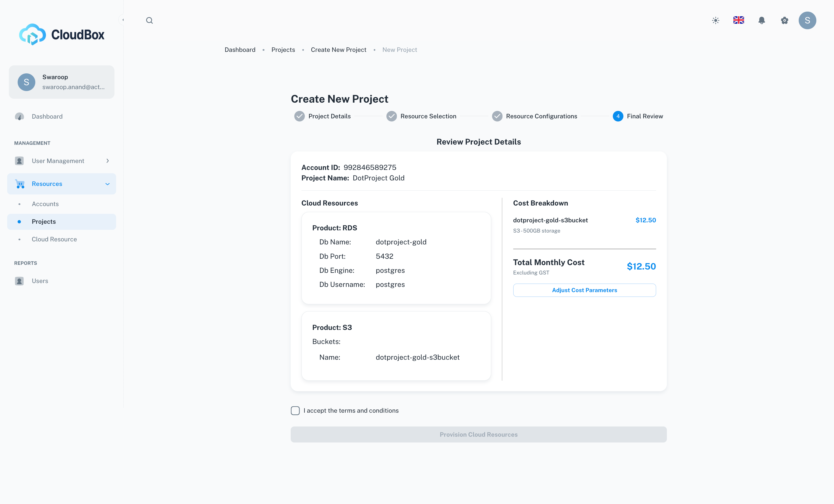Click the Project Details step checkmark
This screenshot has width=834, height=504.
(x=299, y=116)
